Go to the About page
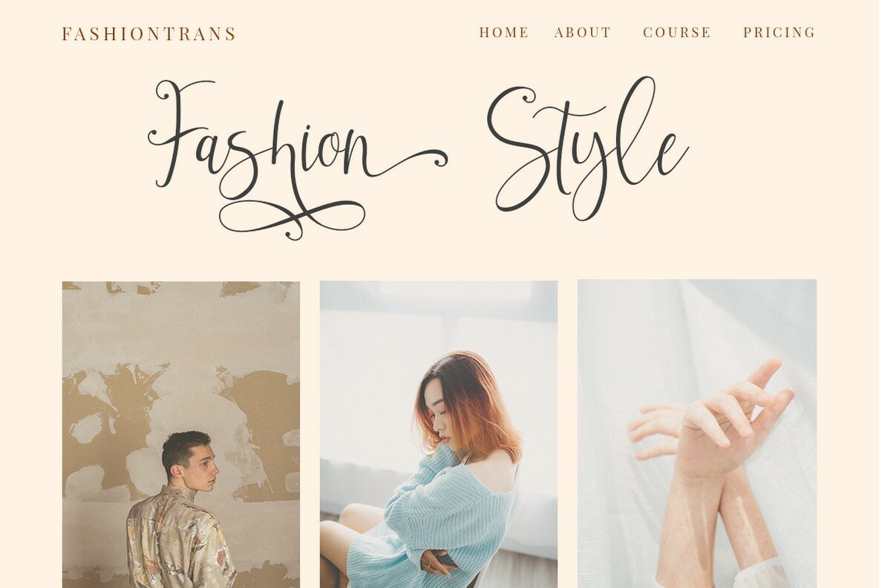 [x=583, y=33]
